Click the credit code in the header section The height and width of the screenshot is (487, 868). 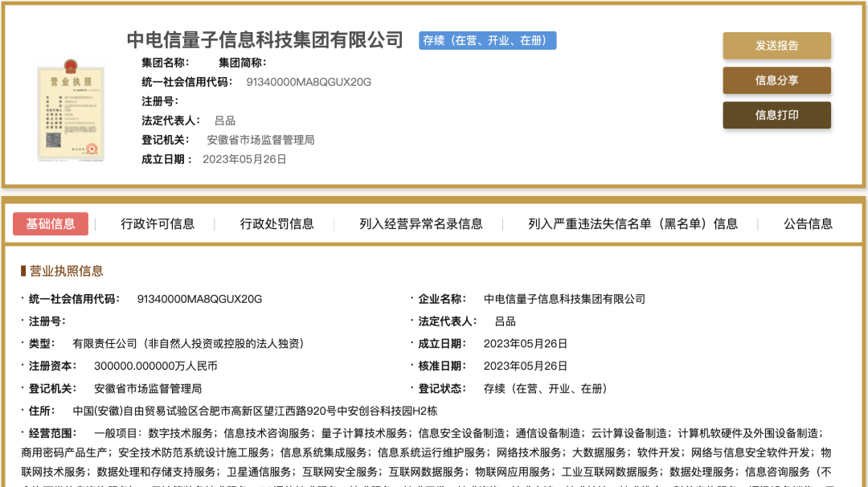coord(309,82)
